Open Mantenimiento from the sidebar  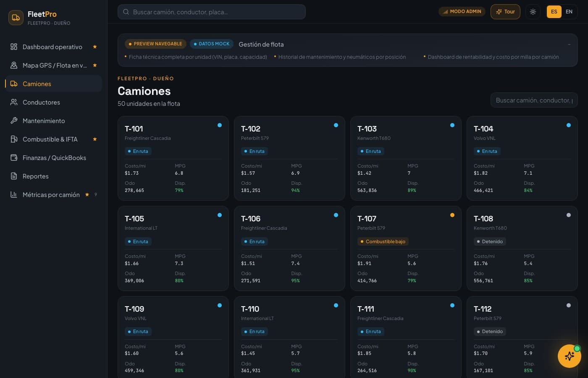53,121
